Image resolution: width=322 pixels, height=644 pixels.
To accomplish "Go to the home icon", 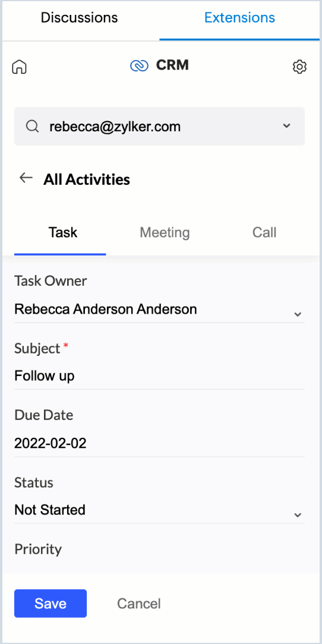I will point(19,67).
